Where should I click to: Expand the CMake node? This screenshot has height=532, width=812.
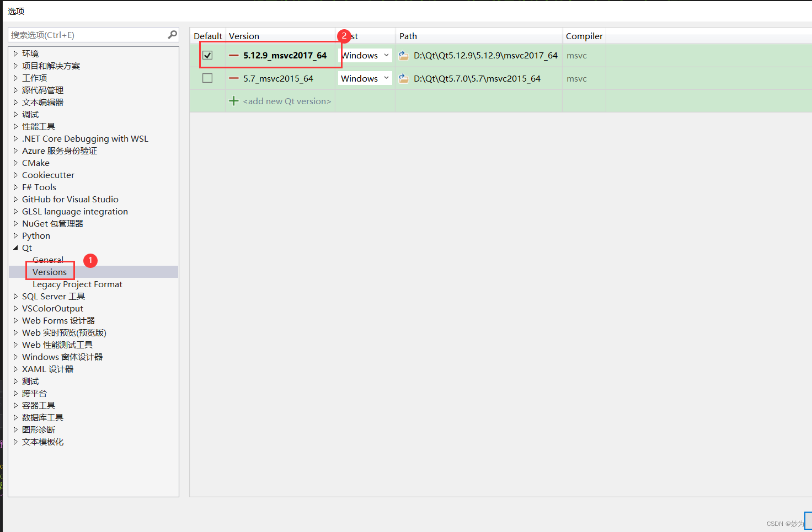(x=15, y=163)
